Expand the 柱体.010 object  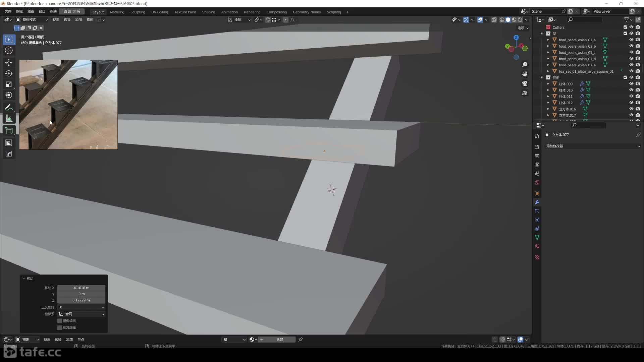[x=548, y=90]
